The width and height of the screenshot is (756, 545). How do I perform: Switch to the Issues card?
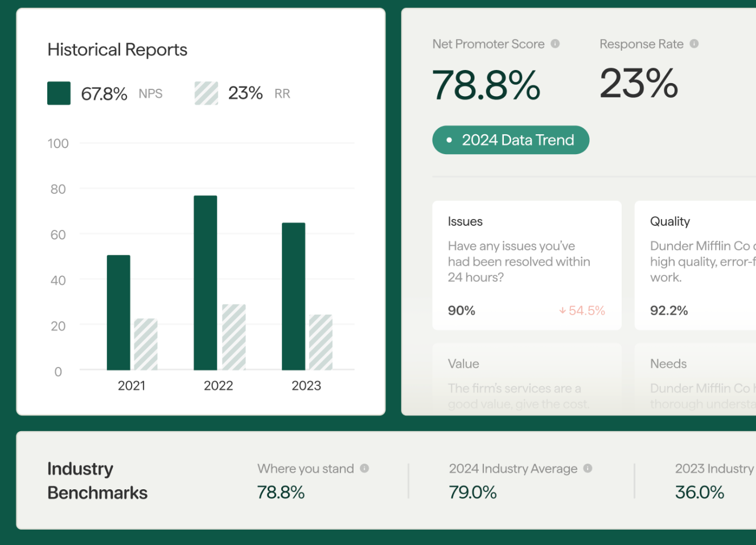pos(527,265)
